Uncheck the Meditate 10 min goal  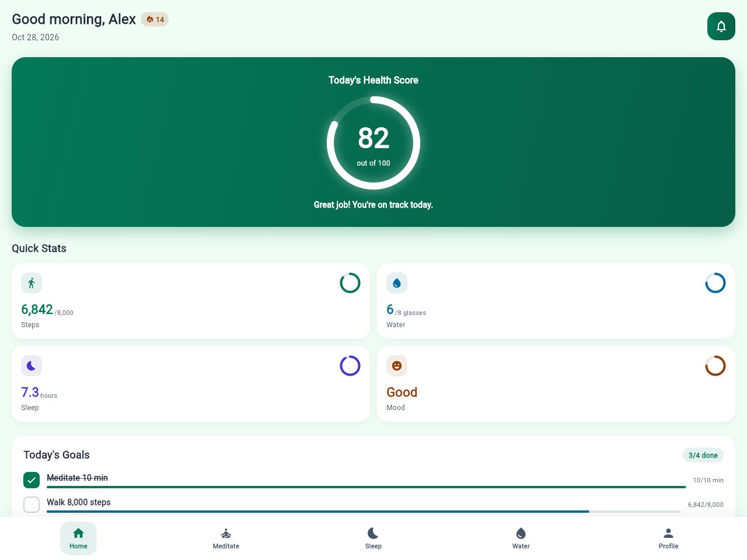click(32, 480)
